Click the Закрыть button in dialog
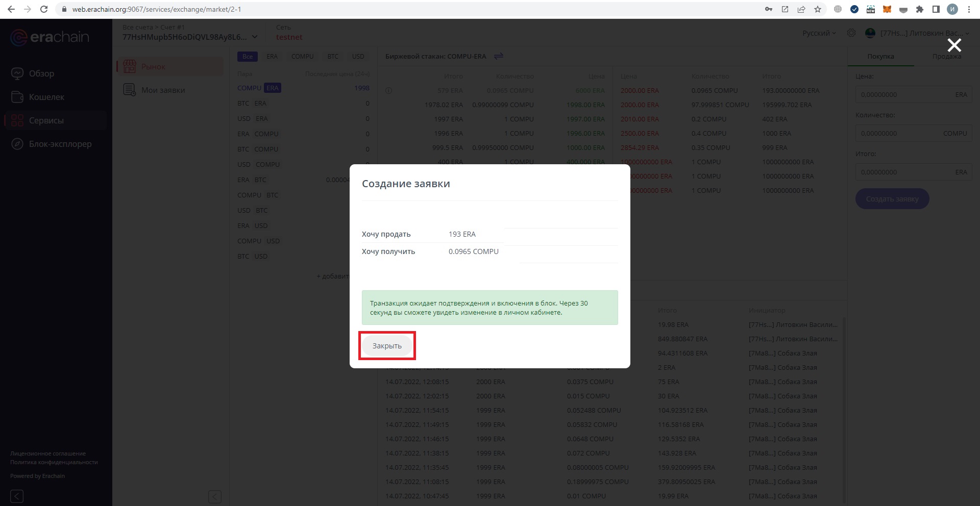980x506 pixels. click(x=387, y=346)
